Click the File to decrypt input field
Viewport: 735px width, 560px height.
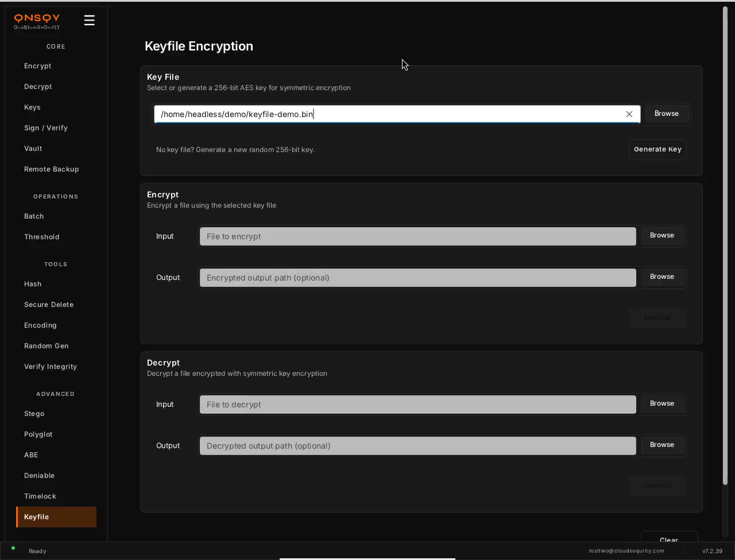[417, 405]
